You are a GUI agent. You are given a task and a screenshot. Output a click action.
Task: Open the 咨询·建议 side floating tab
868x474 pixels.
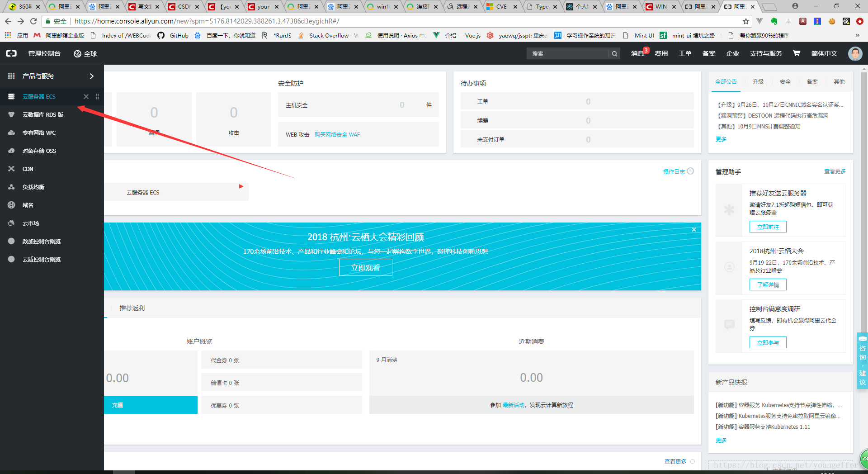click(863, 361)
